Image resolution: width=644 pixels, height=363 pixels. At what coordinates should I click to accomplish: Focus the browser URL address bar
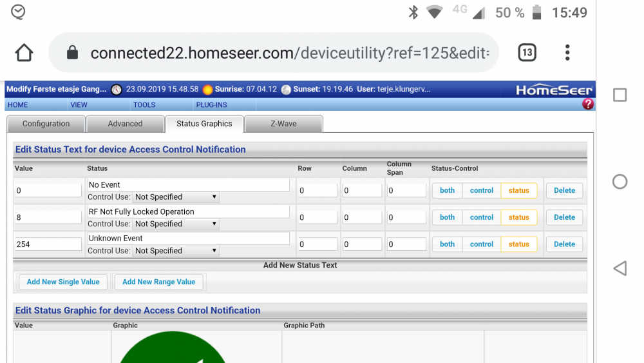coord(274,53)
